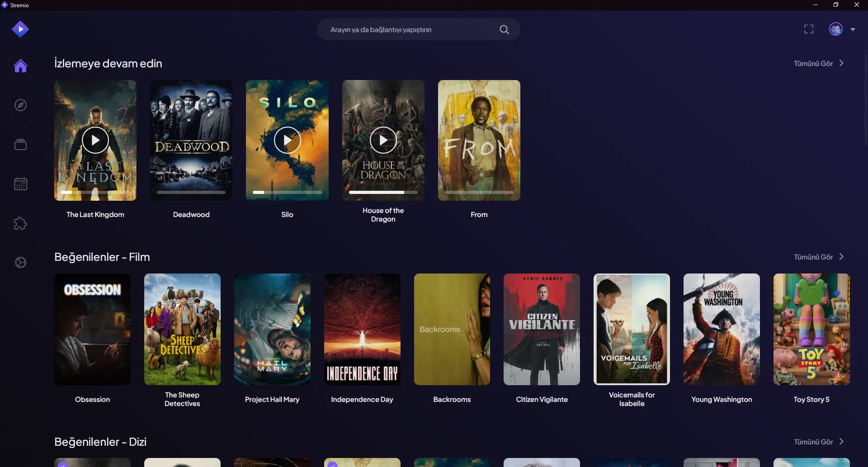Open the Deadwood poster

191,141
